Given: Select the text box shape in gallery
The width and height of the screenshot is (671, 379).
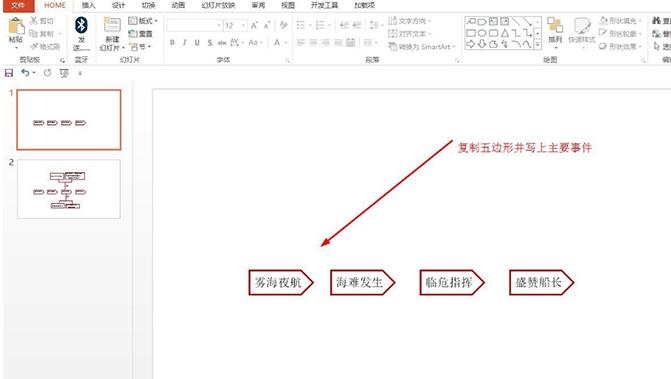Looking at the screenshot, I should (x=493, y=21).
